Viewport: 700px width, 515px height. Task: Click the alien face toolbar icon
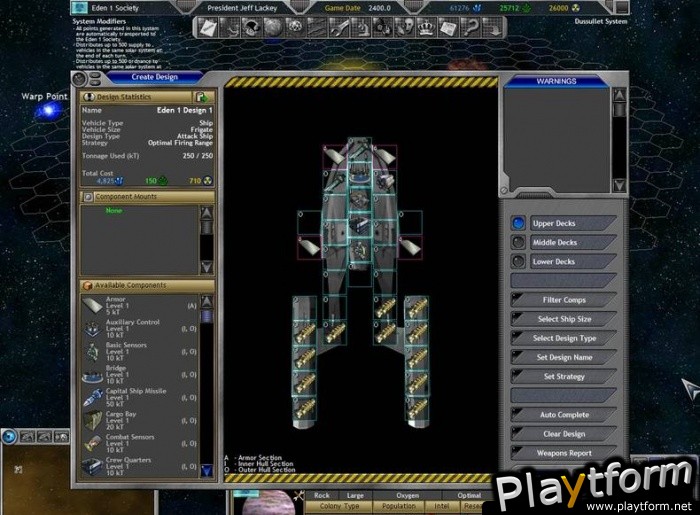(405, 28)
